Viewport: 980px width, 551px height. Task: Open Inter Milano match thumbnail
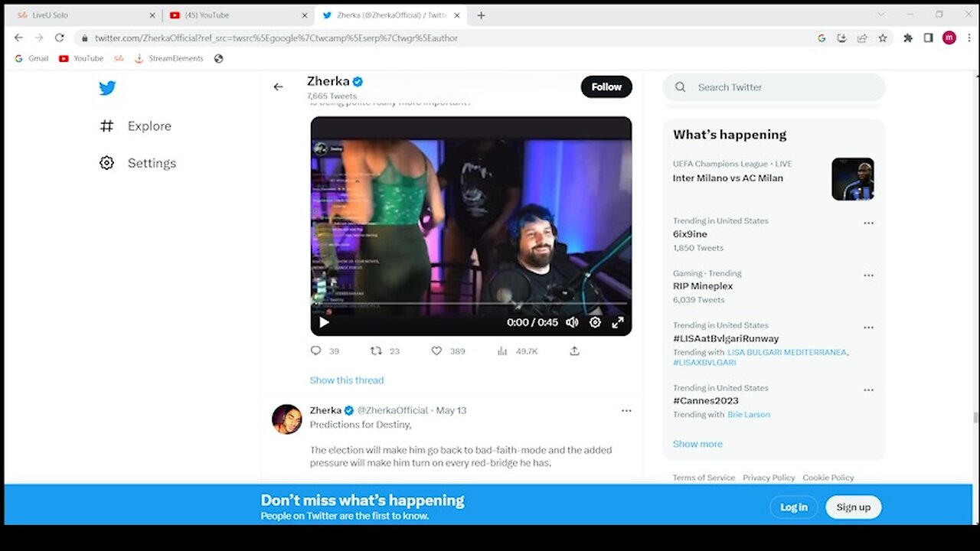pos(853,179)
